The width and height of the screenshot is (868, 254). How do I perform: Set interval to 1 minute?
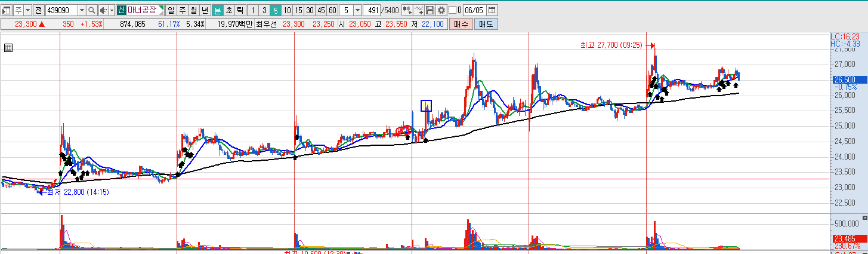coord(253,10)
